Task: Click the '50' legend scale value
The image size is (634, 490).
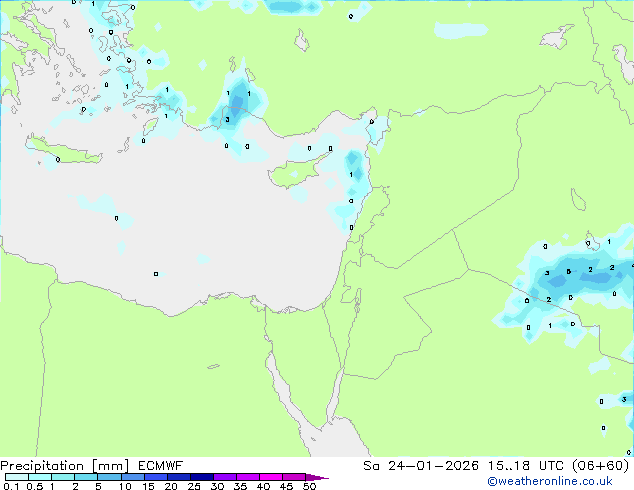Action: click(309, 486)
